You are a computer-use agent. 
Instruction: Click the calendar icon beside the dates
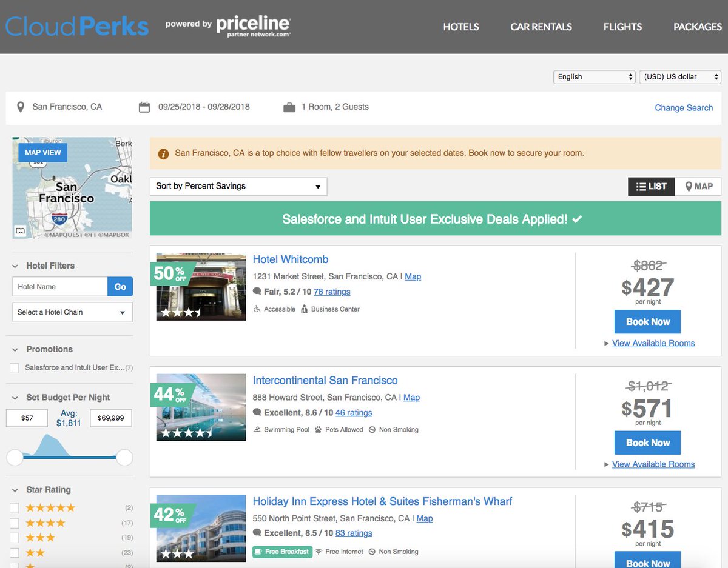(144, 107)
